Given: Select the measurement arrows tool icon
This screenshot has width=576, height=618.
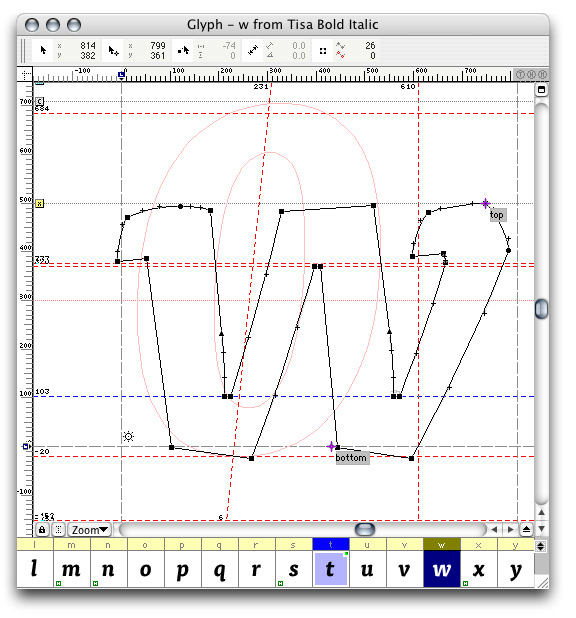Looking at the screenshot, I should tap(252, 50).
